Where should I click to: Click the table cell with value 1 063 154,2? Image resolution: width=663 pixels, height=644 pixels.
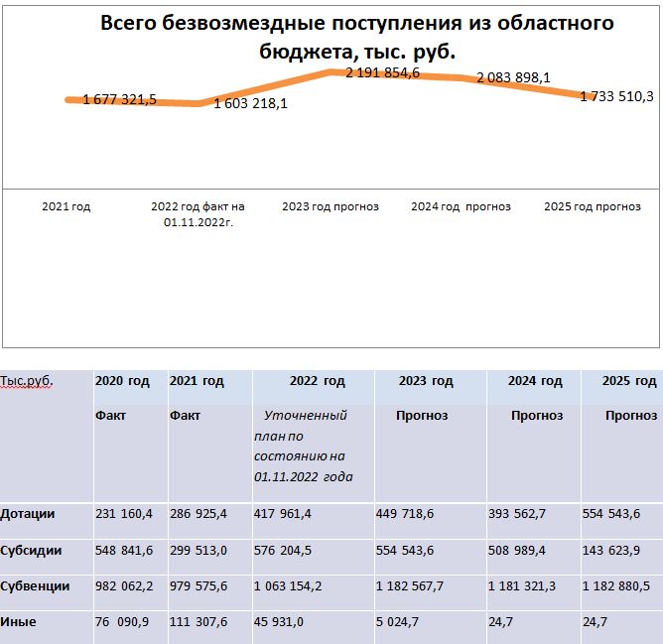288,585
